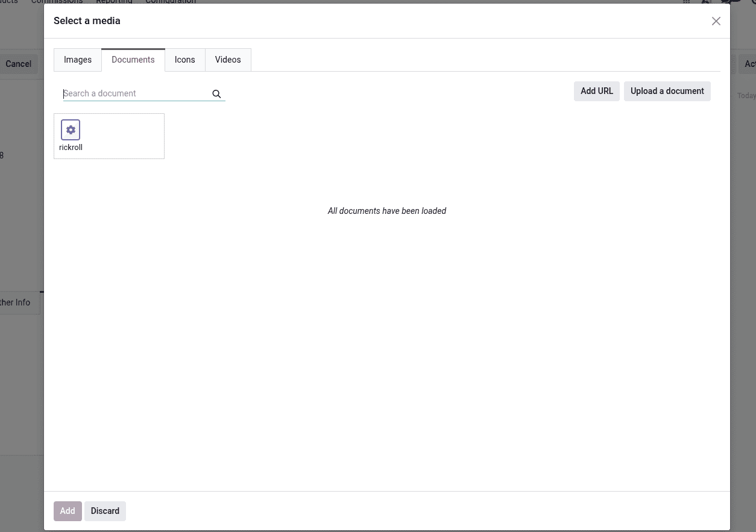Click the Cancel button behind the dialog
This screenshot has width=756, height=532.
tap(18, 64)
